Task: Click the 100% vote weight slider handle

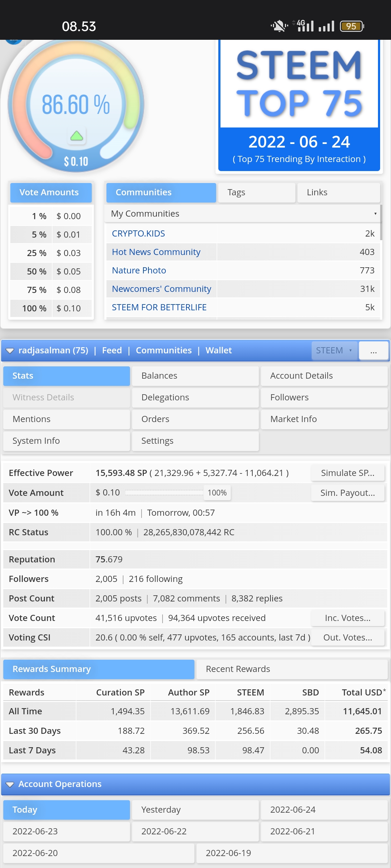Action: [x=217, y=493]
